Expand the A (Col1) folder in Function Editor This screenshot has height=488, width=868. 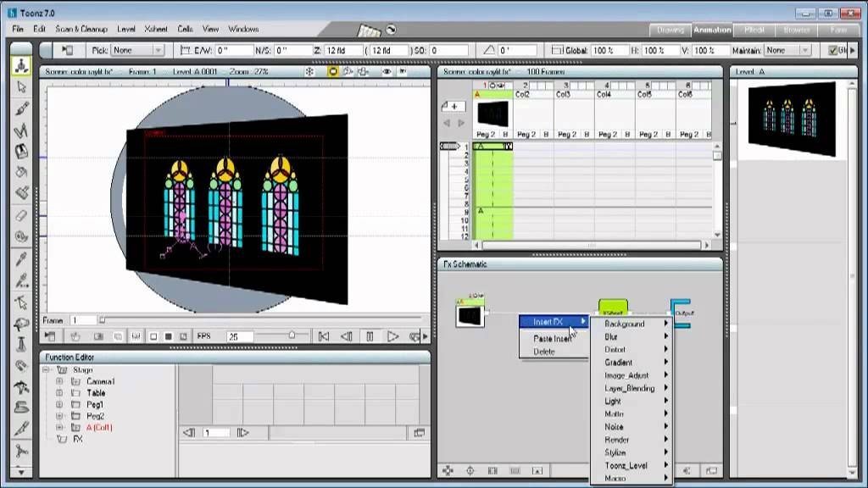59,427
